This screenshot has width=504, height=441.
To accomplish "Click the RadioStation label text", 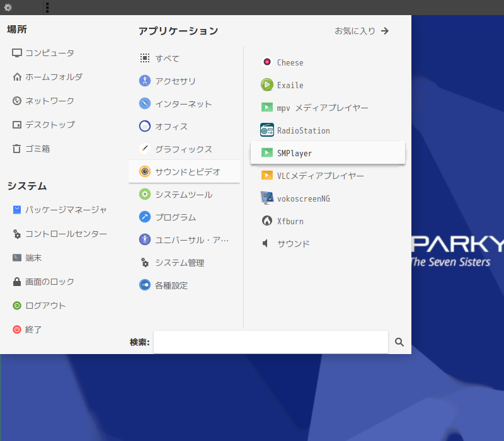I will tap(304, 130).
